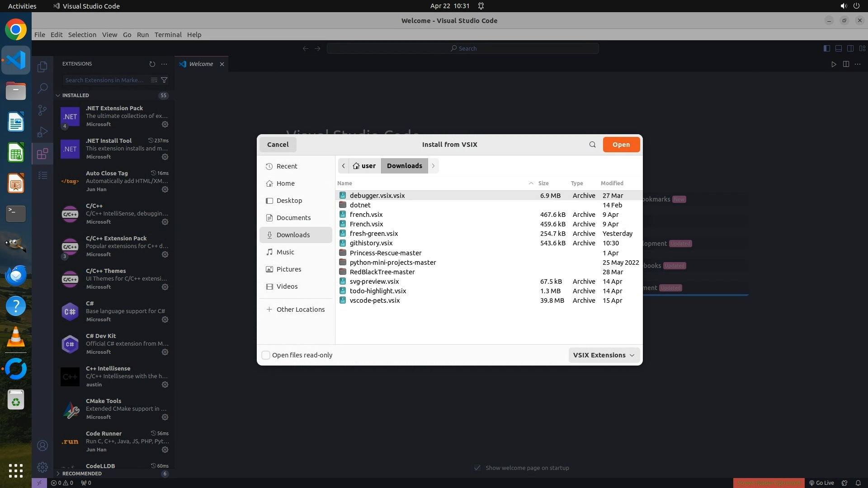This screenshot has width=868, height=488.
Task: Select the Welcome editor tab
Action: click(x=201, y=64)
